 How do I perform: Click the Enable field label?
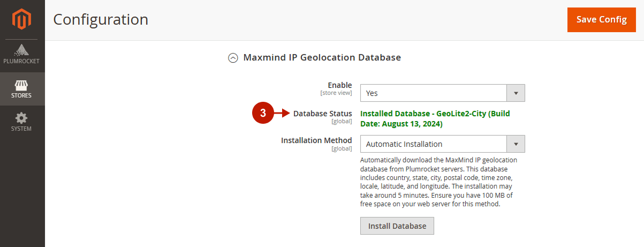pyautogui.click(x=339, y=85)
